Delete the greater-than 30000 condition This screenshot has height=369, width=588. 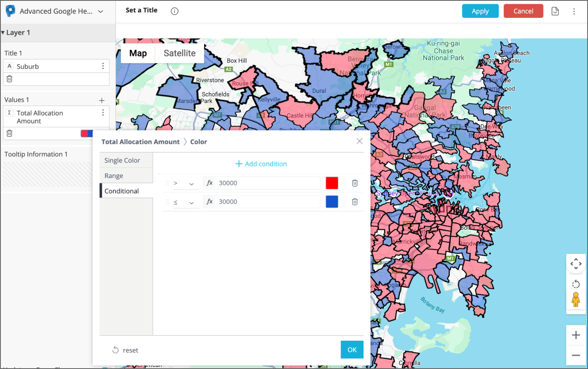pyautogui.click(x=354, y=183)
